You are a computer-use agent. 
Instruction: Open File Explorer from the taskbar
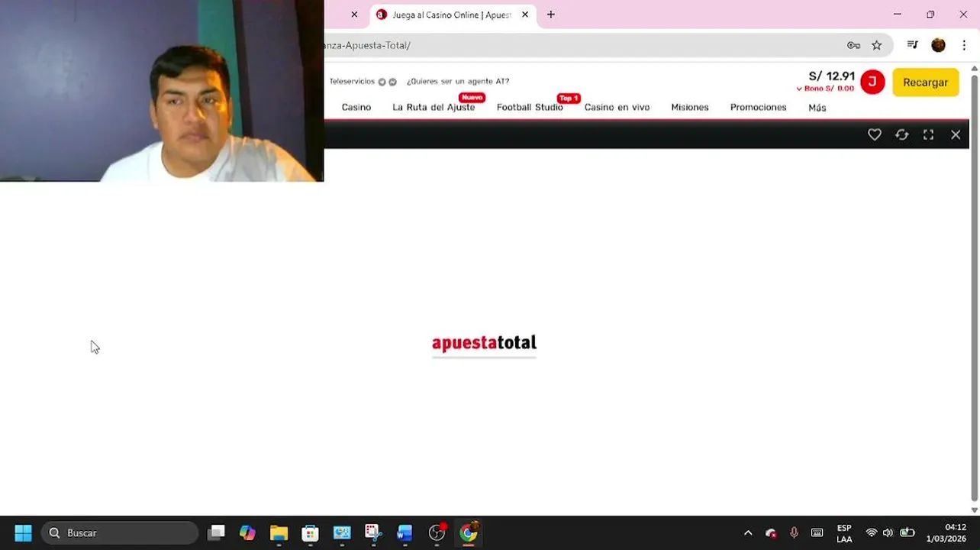279,532
